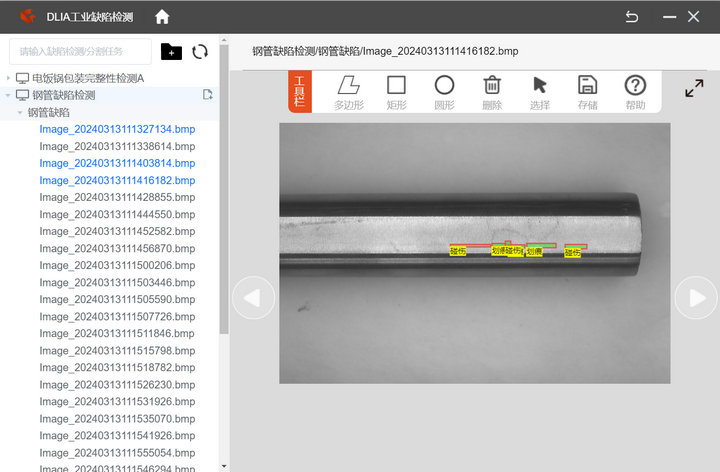
Task: Open help (帮助) question mark icon
Action: pos(635,92)
